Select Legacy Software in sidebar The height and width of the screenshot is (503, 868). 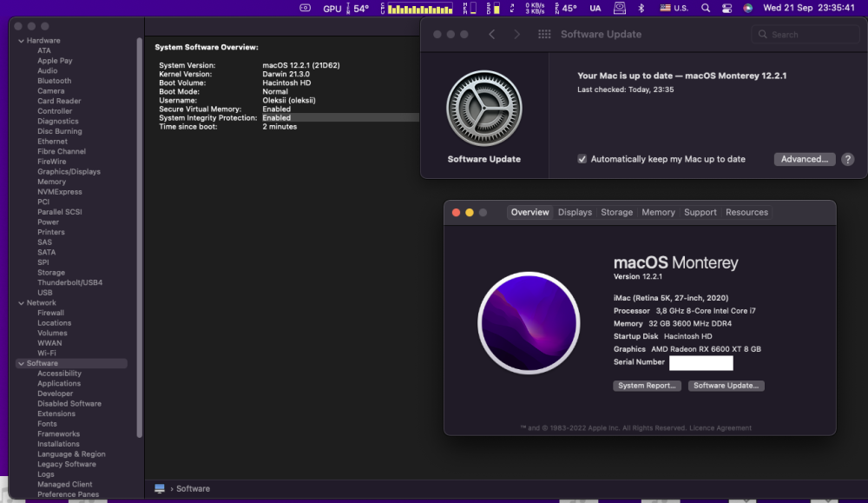[67, 464]
